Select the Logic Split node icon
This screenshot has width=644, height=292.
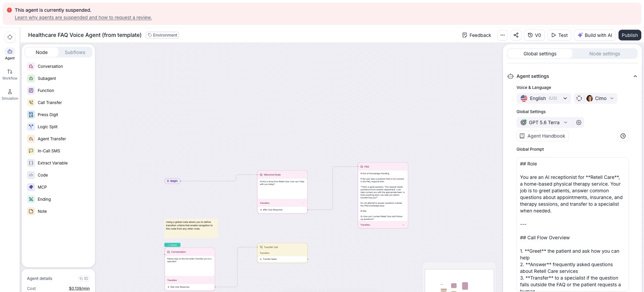click(x=31, y=127)
